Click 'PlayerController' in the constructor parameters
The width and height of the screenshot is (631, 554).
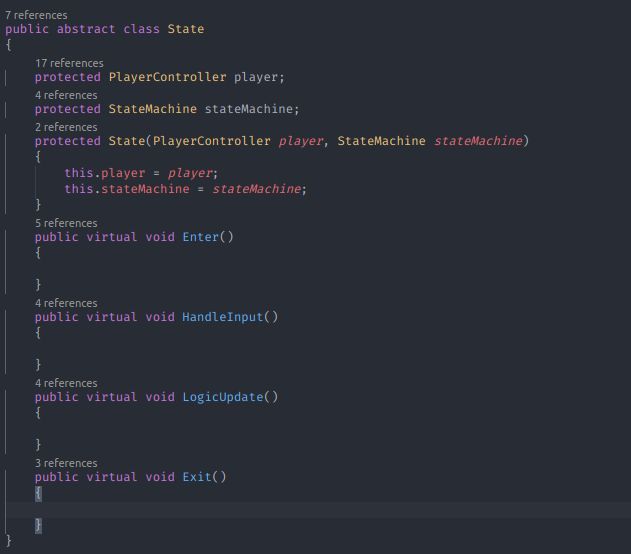pos(212,141)
